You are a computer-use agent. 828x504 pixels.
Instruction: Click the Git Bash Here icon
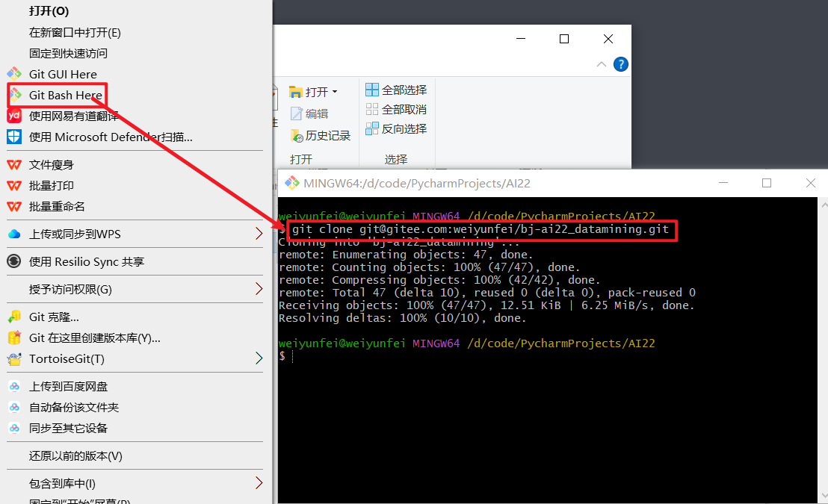click(15, 95)
